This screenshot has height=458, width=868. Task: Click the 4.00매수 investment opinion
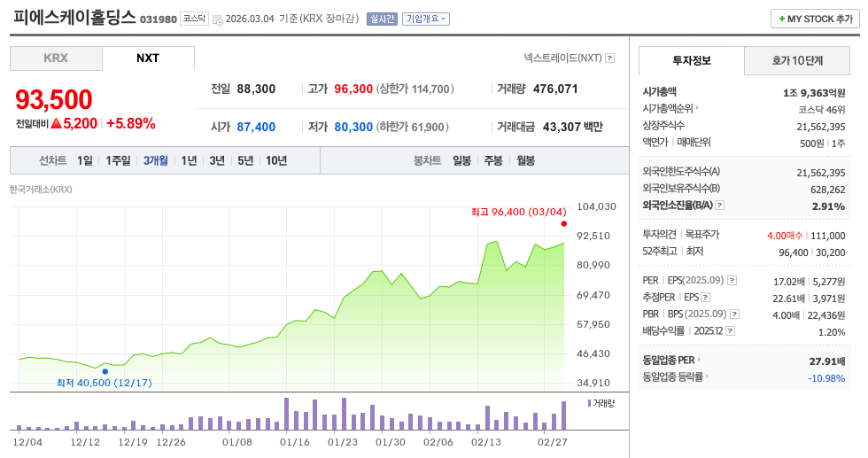(x=785, y=236)
